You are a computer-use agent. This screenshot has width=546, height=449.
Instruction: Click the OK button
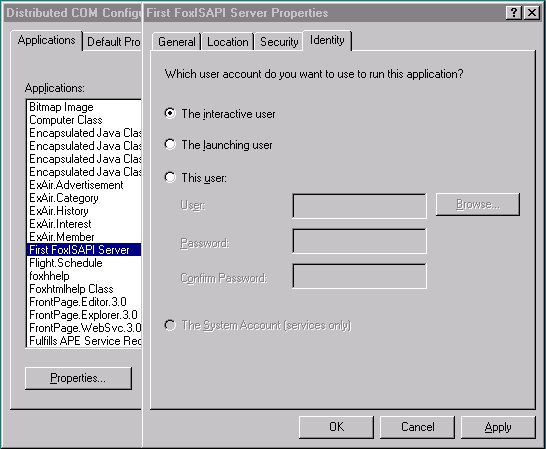point(336,427)
